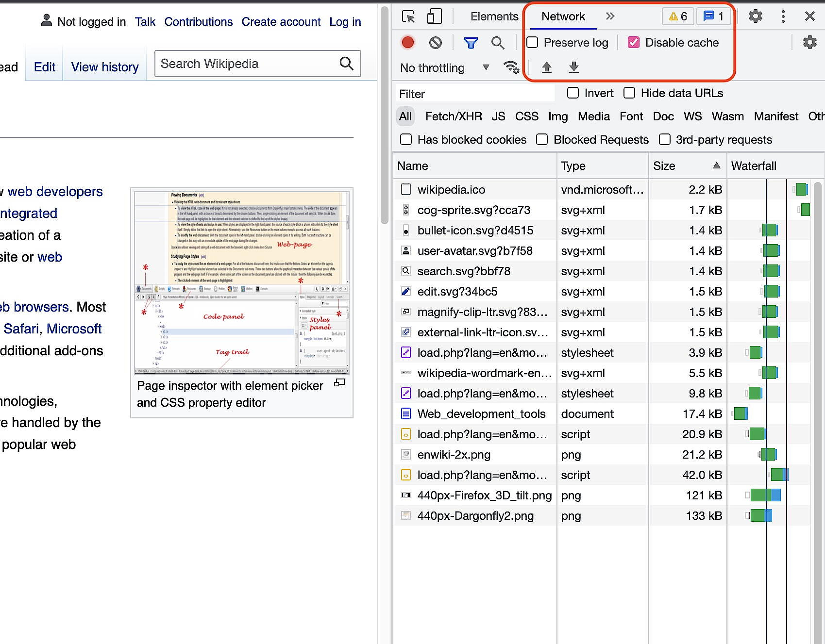Click the red record network log button
The image size is (825, 644).
407,42
